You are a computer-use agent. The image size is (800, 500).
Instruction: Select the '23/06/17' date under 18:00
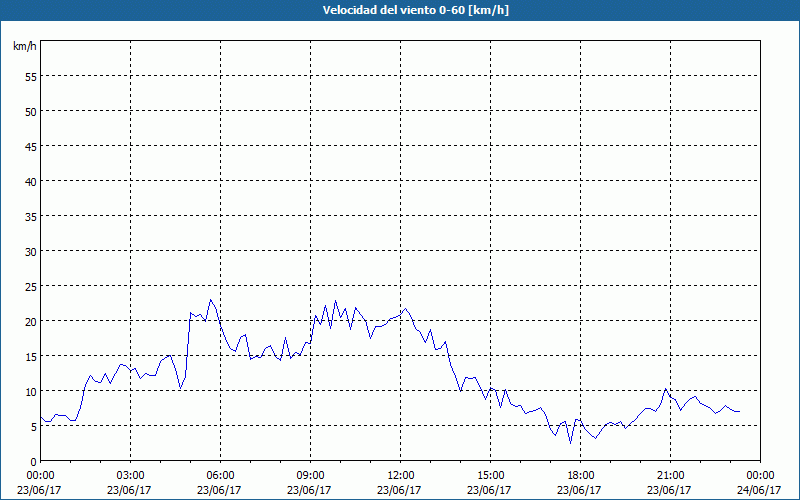tap(579, 490)
